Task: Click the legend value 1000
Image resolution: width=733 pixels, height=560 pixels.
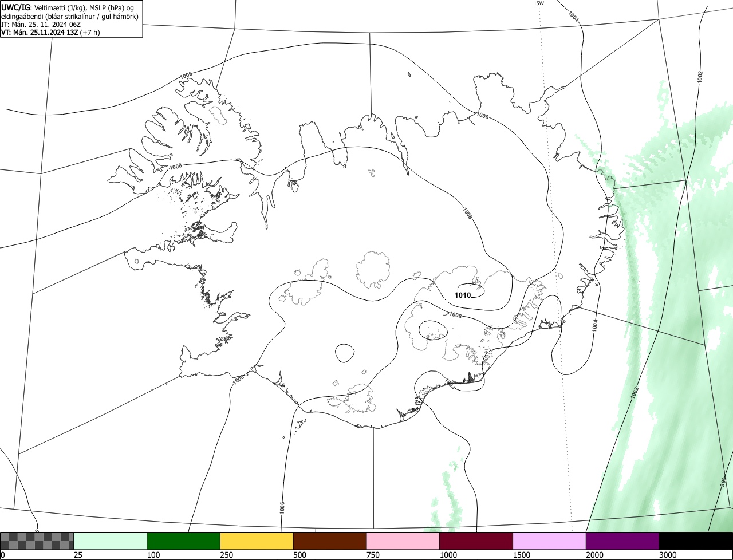Action: [448, 555]
